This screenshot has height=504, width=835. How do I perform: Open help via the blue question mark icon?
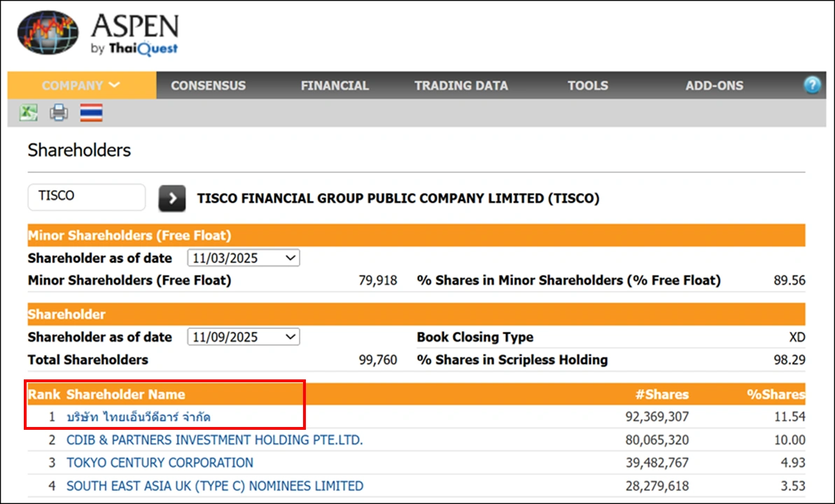(x=812, y=85)
